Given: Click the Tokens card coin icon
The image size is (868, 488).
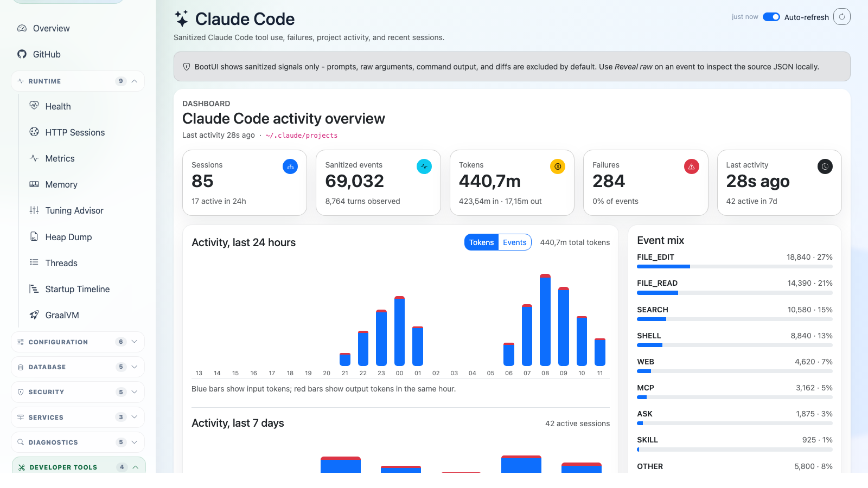Looking at the screenshot, I should pyautogui.click(x=558, y=166).
